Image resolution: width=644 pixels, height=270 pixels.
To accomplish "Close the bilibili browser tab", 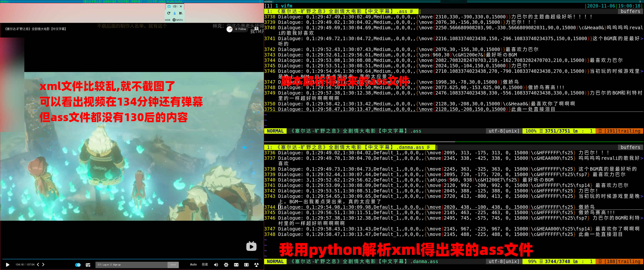I will (x=181, y=7).
